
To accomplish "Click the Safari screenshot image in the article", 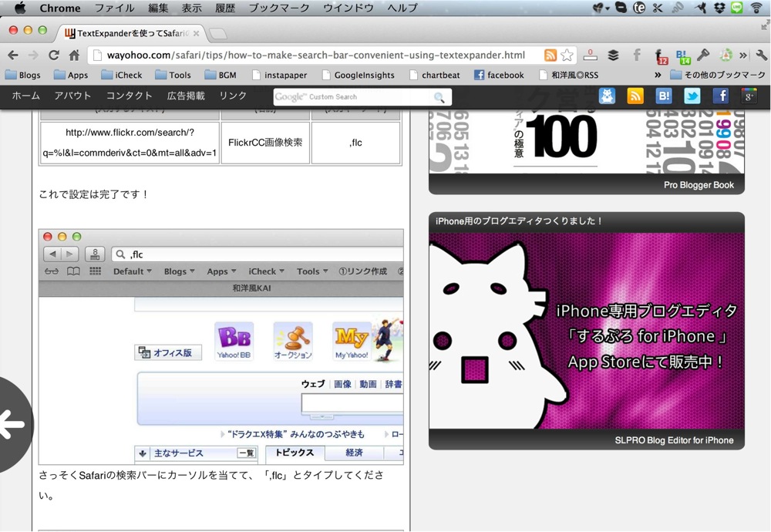I will [x=221, y=347].
